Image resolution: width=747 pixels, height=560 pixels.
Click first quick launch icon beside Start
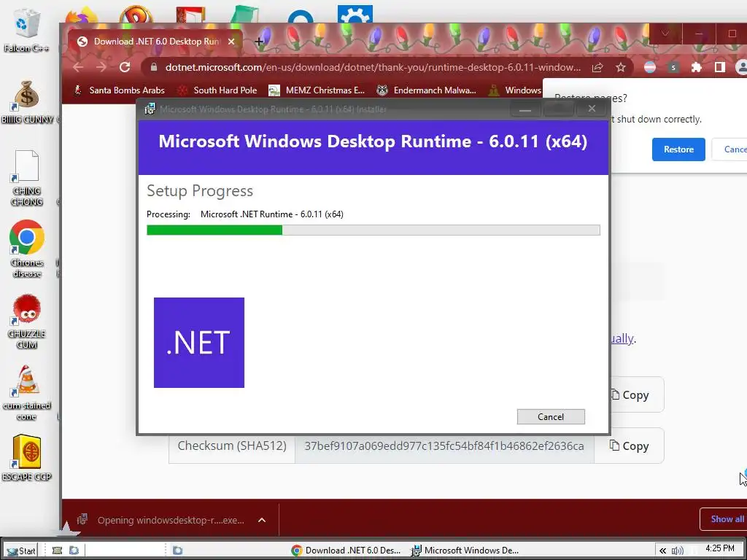pos(57,551)
